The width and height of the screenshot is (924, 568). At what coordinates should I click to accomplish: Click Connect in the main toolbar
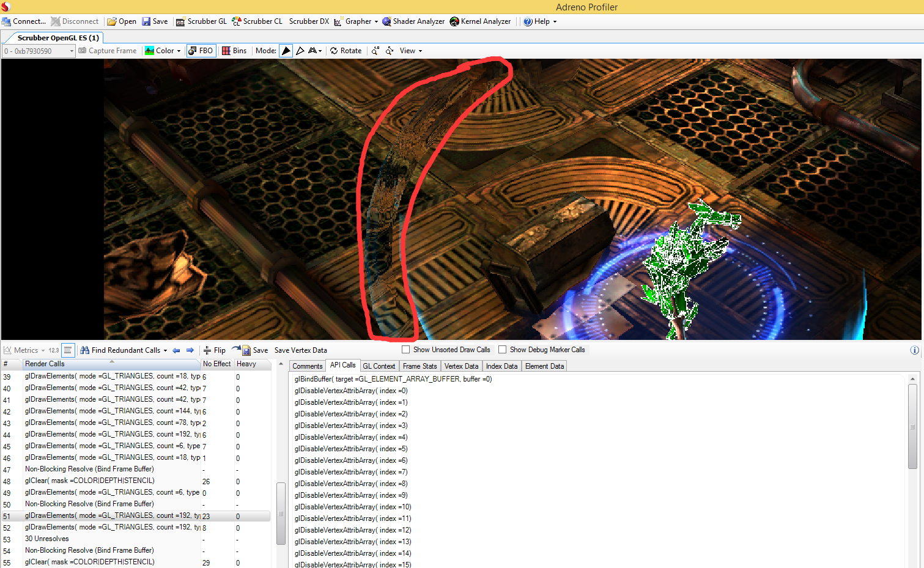pos(24,21)
